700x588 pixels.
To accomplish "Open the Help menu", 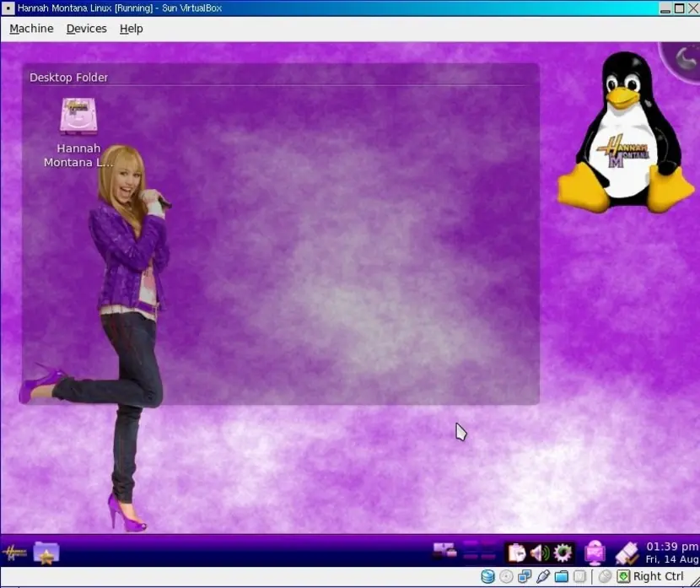I will (x=132, y=29).
